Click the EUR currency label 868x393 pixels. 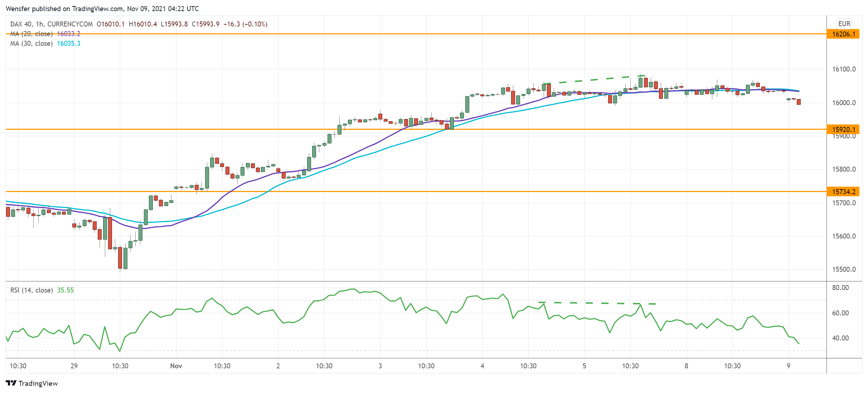click(x=844, y=24)
